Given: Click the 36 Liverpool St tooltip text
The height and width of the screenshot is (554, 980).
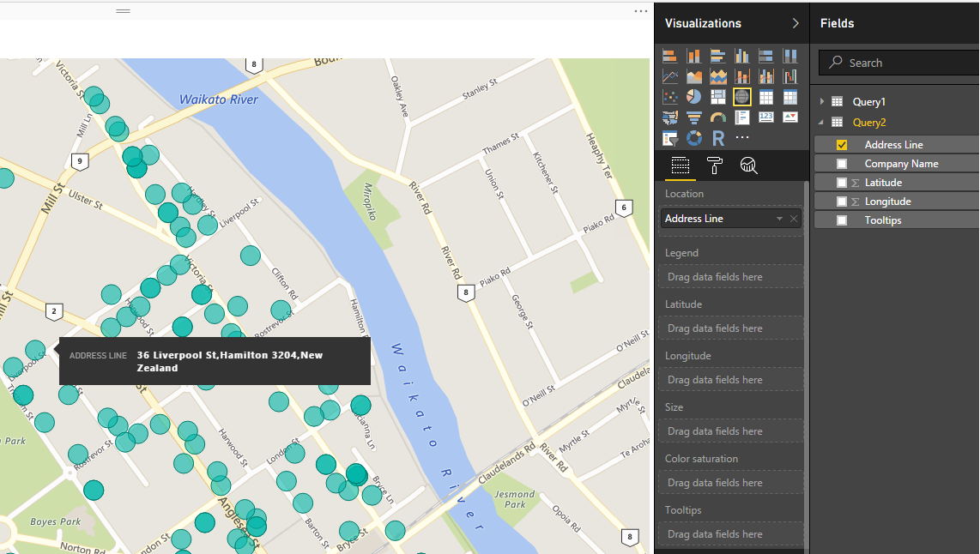Looking at the screenshot, I should (x=229, y=361).
